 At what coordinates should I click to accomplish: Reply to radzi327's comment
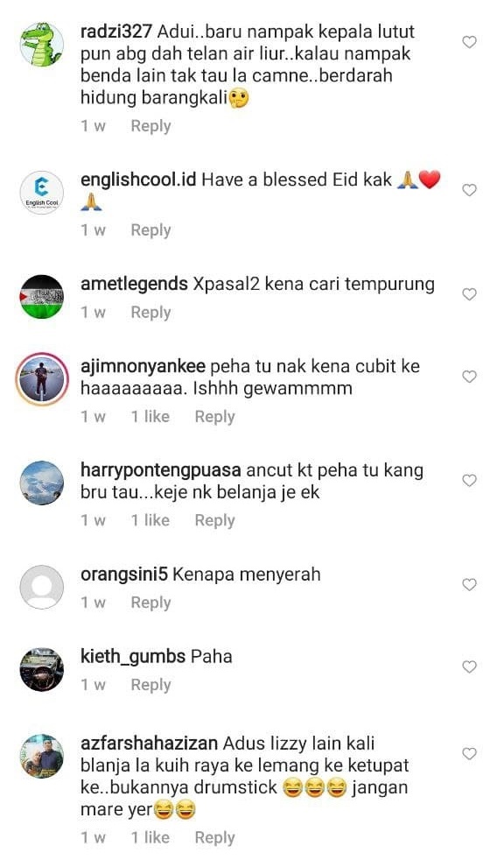(x=150, y=126)
